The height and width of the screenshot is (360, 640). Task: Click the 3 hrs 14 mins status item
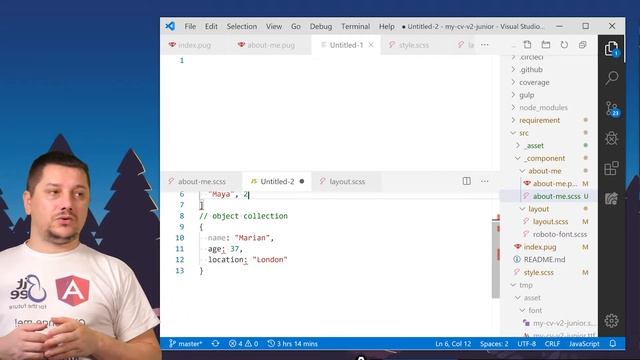[292, 344]
